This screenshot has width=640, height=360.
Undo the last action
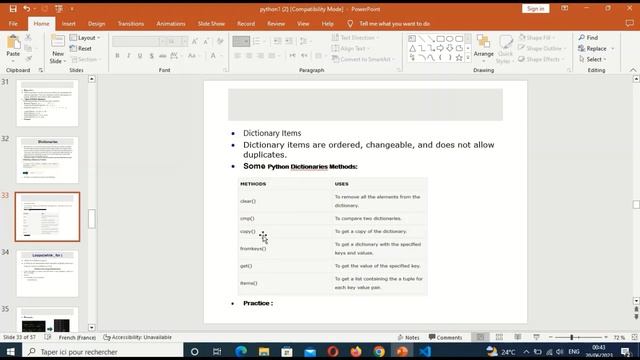[x=27, y=9]
